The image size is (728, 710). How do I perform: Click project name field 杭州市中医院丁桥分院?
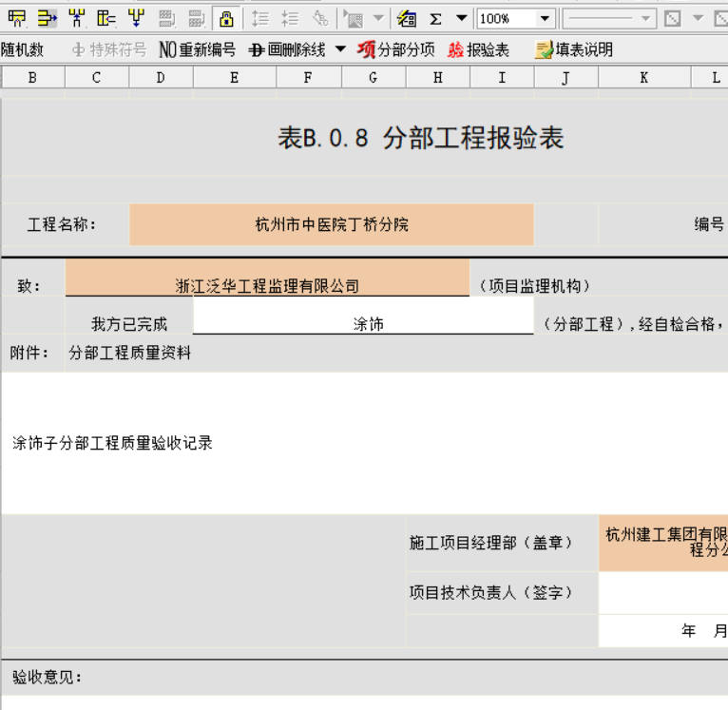point(331,225)
